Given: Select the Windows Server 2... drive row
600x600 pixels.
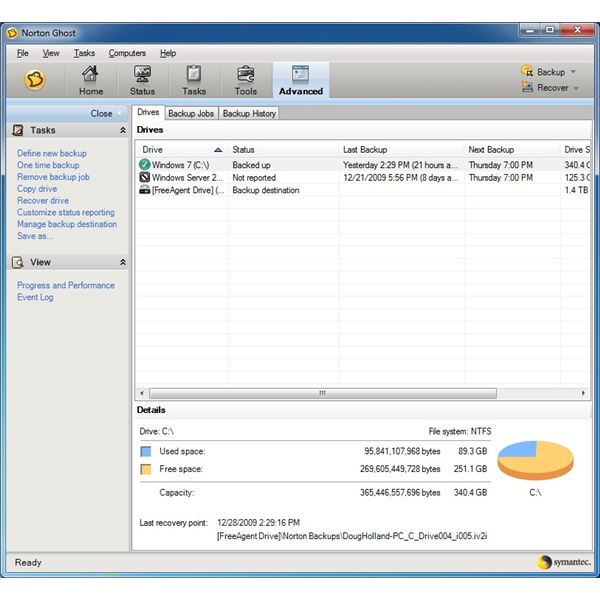Looking at the screenshot, I should [x=363, y=178].
